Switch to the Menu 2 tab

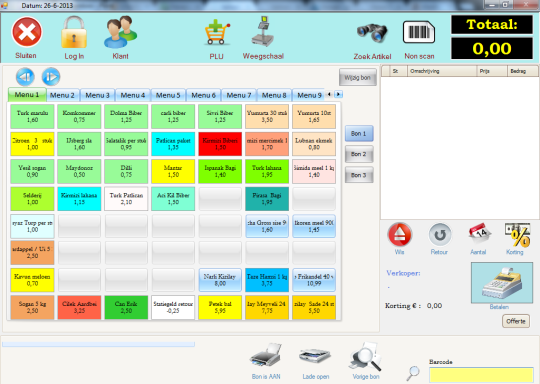pos(62,95)
